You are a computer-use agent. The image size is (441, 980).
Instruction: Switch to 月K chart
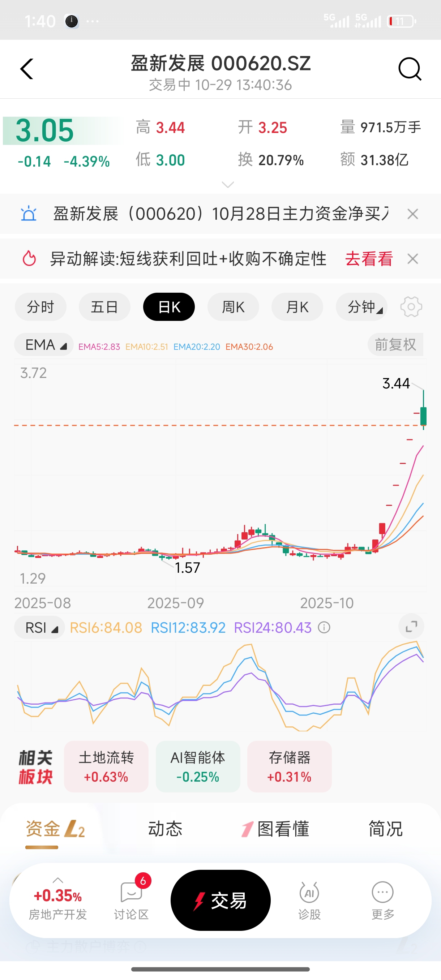297,307
